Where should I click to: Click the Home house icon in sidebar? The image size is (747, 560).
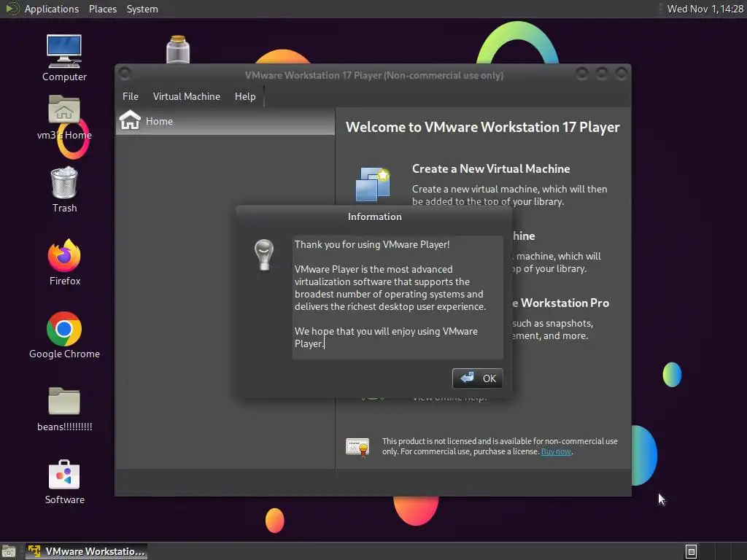130,120
